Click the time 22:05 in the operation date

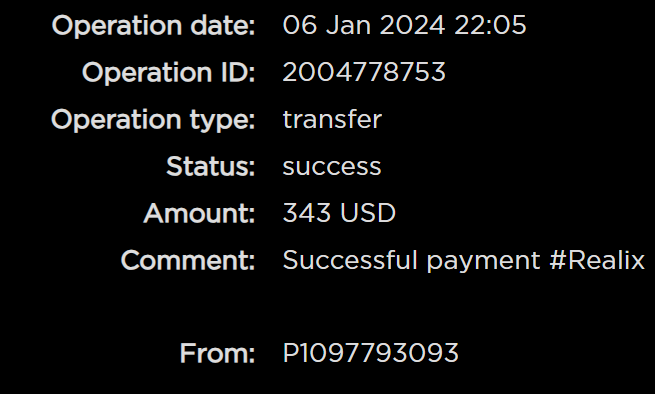click(490, 25)
